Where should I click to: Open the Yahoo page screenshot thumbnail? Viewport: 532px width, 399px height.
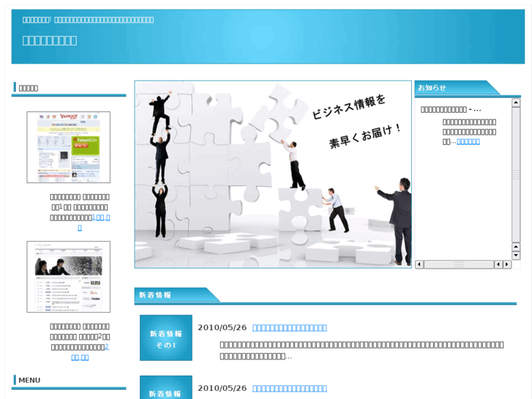click(x=69, y=147)
